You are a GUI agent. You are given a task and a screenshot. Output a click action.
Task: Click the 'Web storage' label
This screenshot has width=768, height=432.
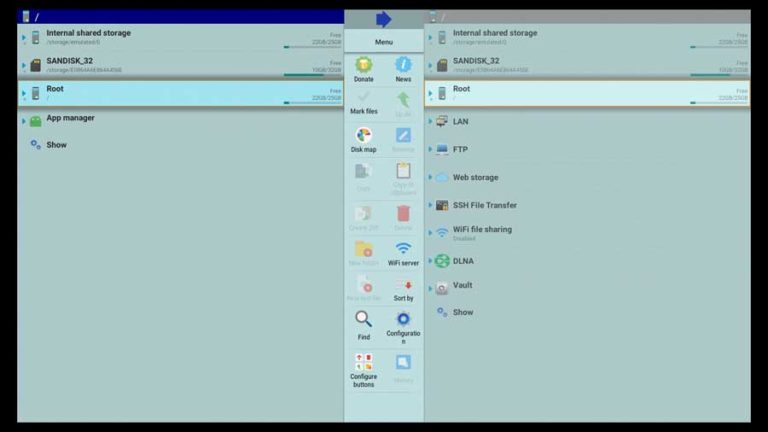click(476, 177)
